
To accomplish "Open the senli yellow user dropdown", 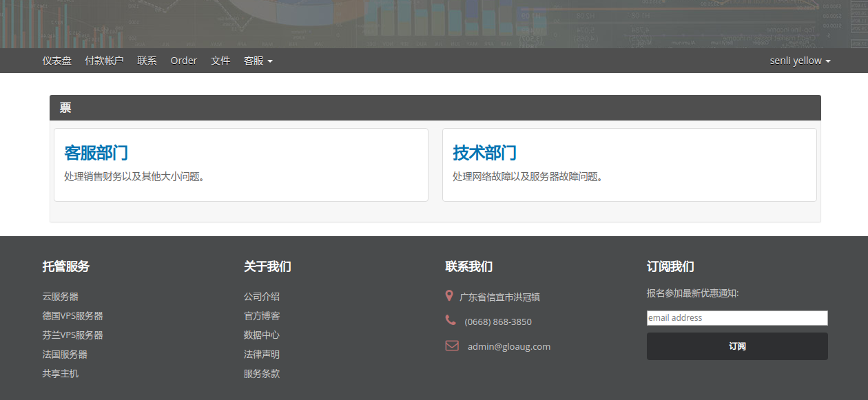I will pyautogui.click(x=800, y=61).
